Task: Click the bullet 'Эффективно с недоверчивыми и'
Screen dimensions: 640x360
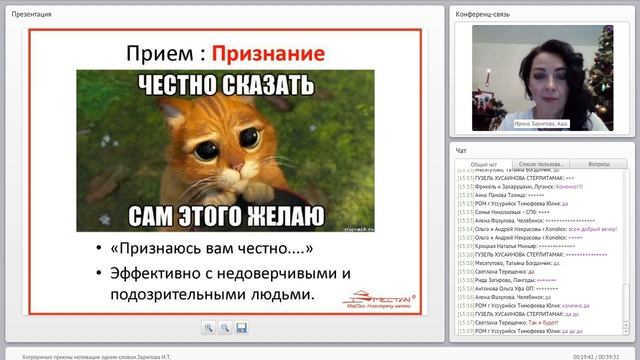Action: tap(230, 273)
